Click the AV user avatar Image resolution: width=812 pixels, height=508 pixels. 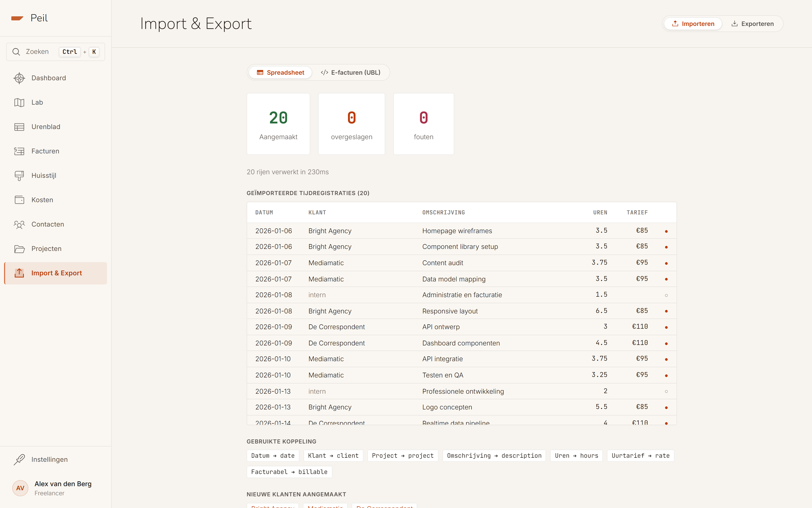[20, 488]
